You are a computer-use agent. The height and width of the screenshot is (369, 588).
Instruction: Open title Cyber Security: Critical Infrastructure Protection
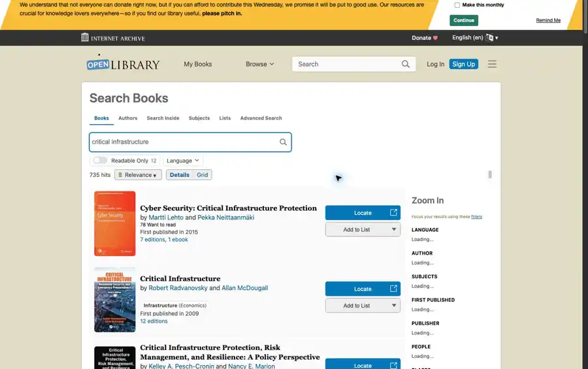(229, 208)
